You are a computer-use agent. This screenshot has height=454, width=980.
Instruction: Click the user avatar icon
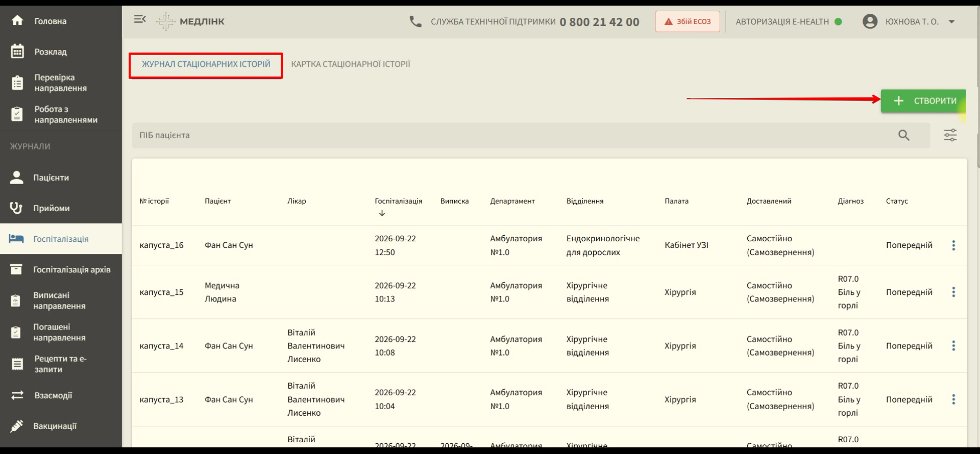tap(870, 21)
